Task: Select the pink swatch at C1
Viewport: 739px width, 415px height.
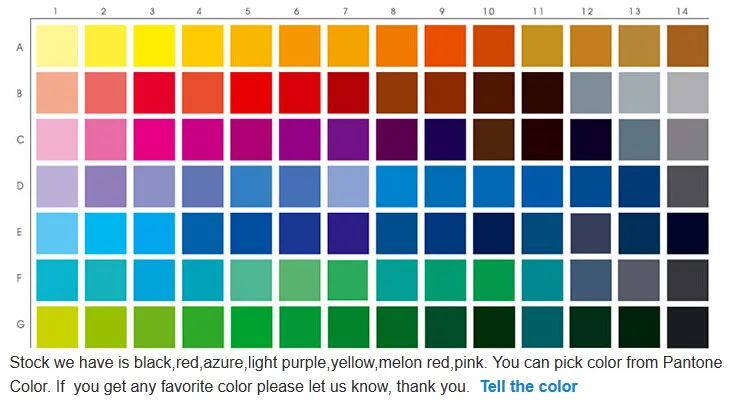Action: point(57,139)
